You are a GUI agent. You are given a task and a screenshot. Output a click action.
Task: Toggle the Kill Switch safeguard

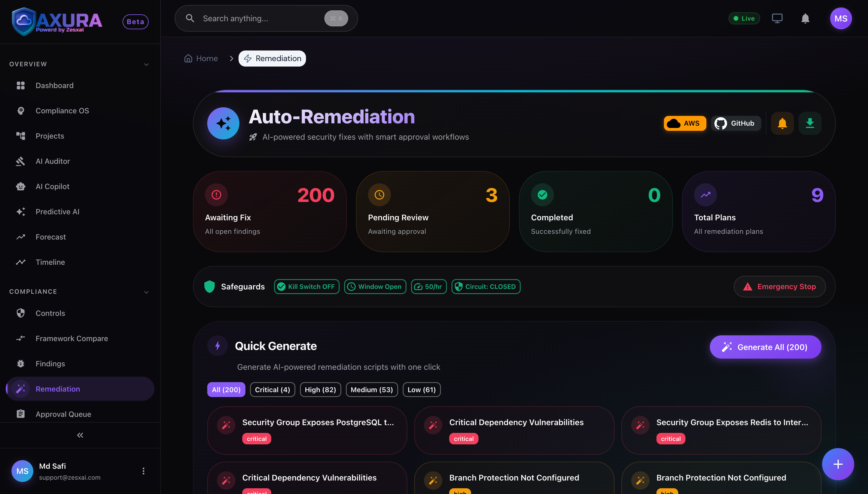[306, 286]
